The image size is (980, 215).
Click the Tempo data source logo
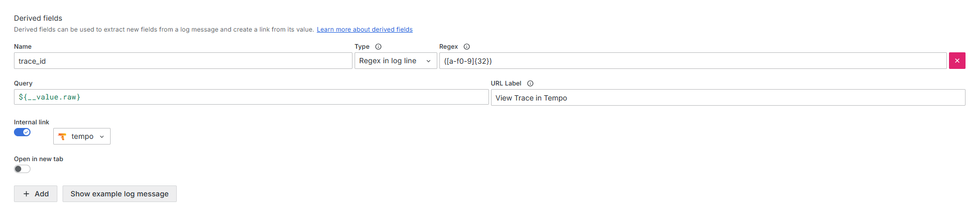[63, 136]
